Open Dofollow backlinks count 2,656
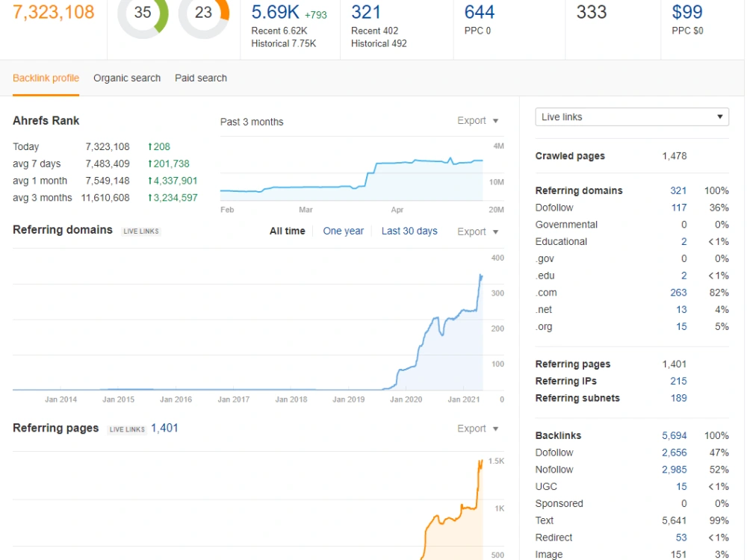The width and height of the screenshot is (747, 560). tap(674, 453)
